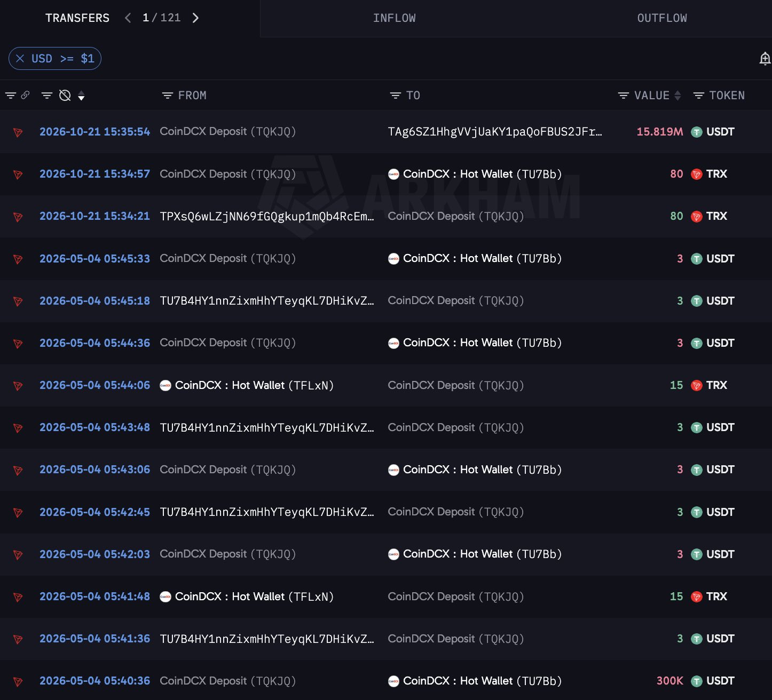Viewport: 772px width, 700px height.
Task: Go to next transfers page chevron
Action: pos(195,18)
